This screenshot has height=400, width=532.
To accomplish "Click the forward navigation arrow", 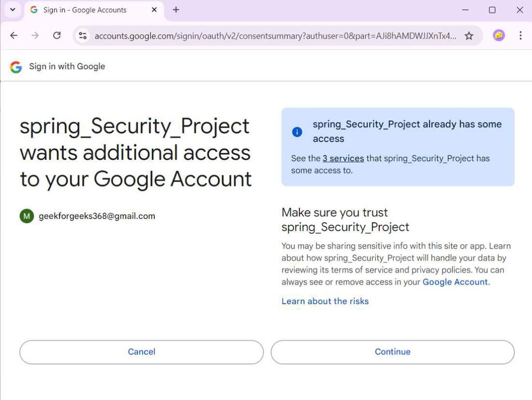I will click(x=35, y=36).
